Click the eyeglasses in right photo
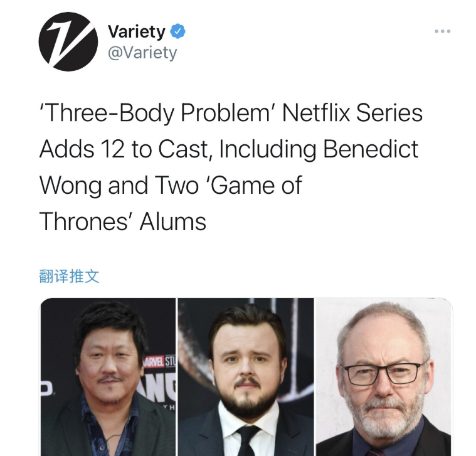Screen dimensions: 476x456 coord(383,373)
